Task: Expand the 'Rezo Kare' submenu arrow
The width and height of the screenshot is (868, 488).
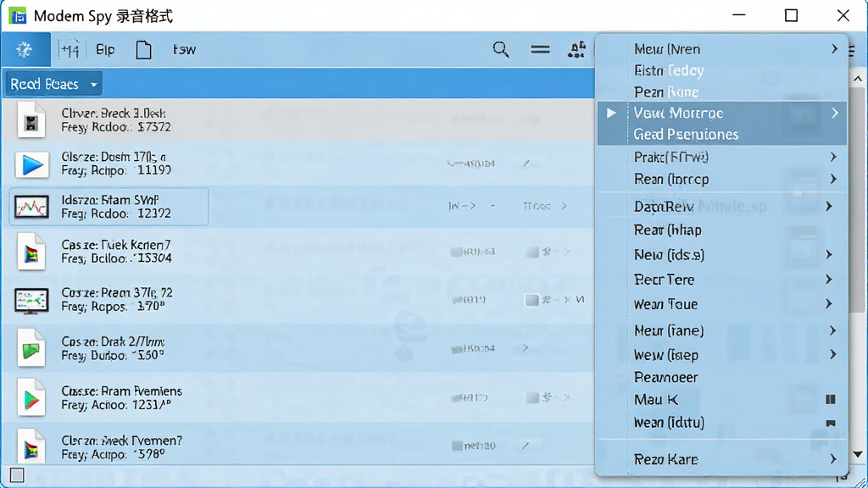Action: pos(834,458)
